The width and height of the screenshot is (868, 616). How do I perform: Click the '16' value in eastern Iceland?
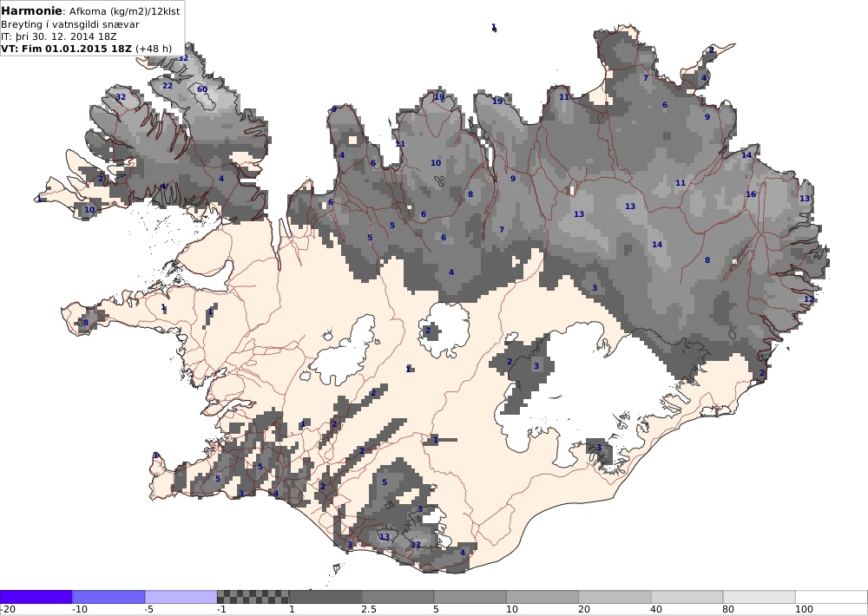[x=751, y=194]
